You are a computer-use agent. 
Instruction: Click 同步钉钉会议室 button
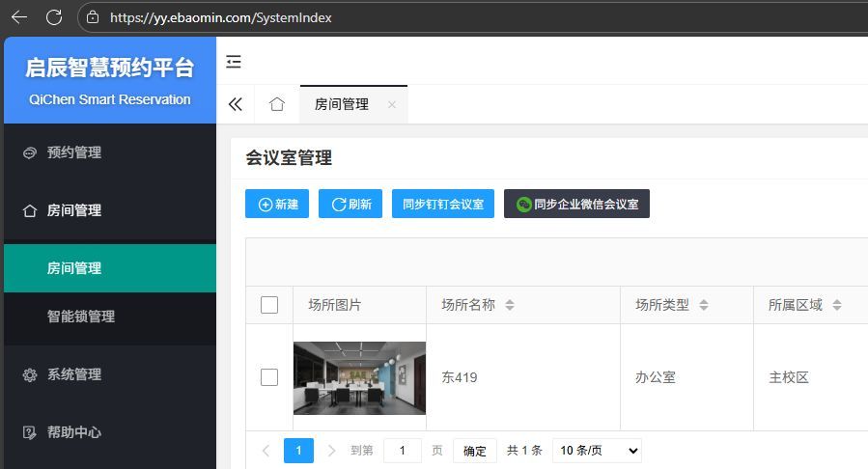pos(443,204)
